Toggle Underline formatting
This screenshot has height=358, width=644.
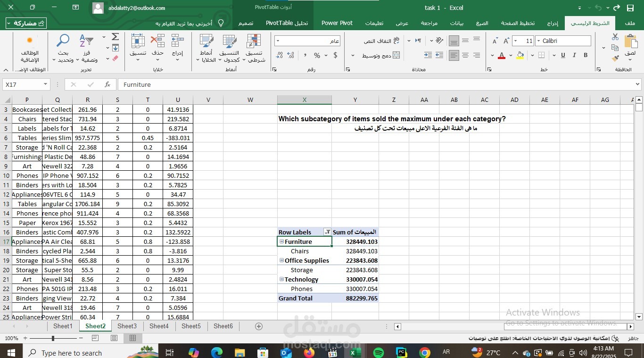563,55
